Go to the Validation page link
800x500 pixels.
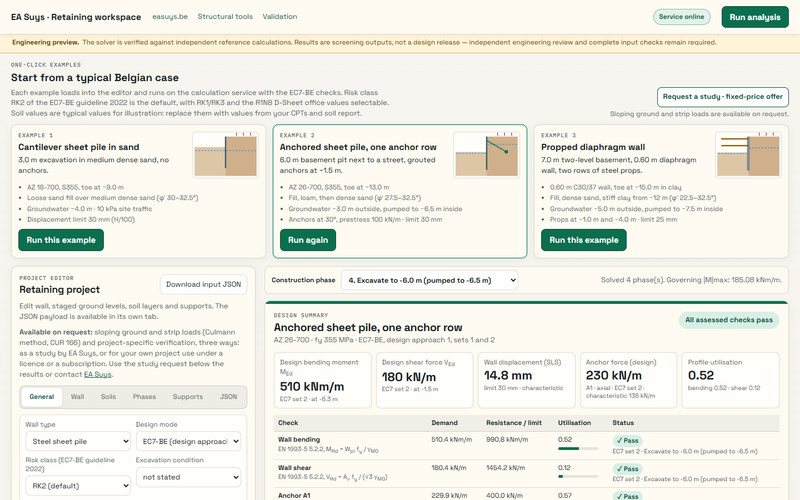coord(280,16)
